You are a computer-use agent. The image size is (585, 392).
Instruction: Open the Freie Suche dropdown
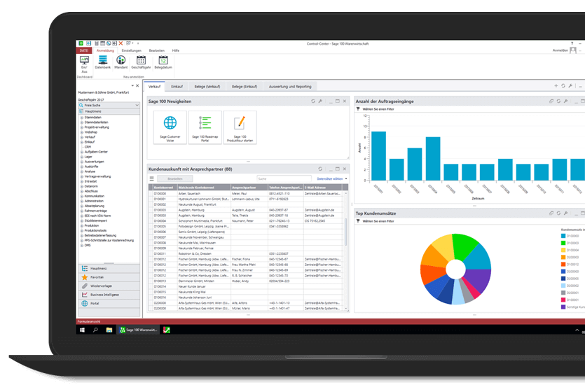137,105
